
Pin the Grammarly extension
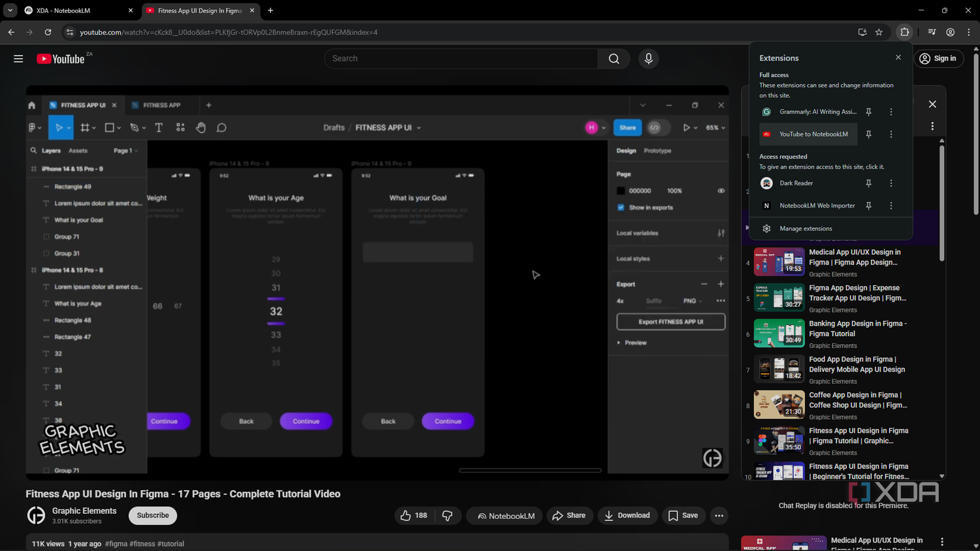tap(868, 112)
